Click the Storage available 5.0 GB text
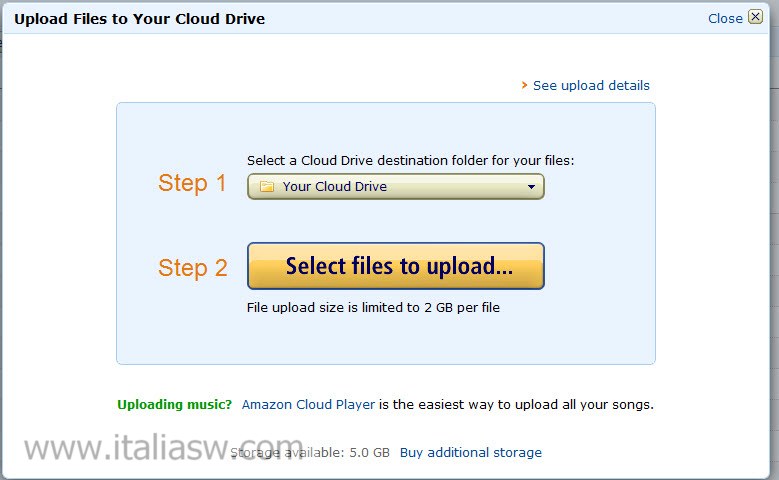This screenshot has width=779, height=480. tap(310, 453)
